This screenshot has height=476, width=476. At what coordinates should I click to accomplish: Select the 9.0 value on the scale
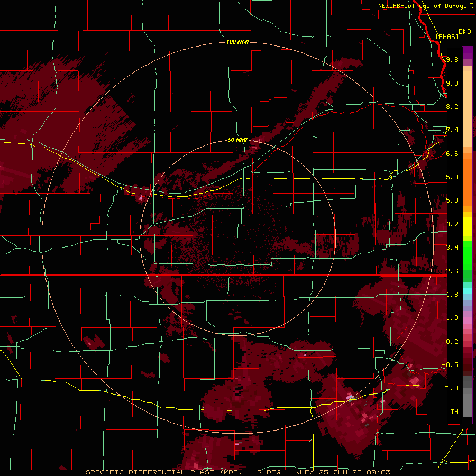click(x=452, y=83)
